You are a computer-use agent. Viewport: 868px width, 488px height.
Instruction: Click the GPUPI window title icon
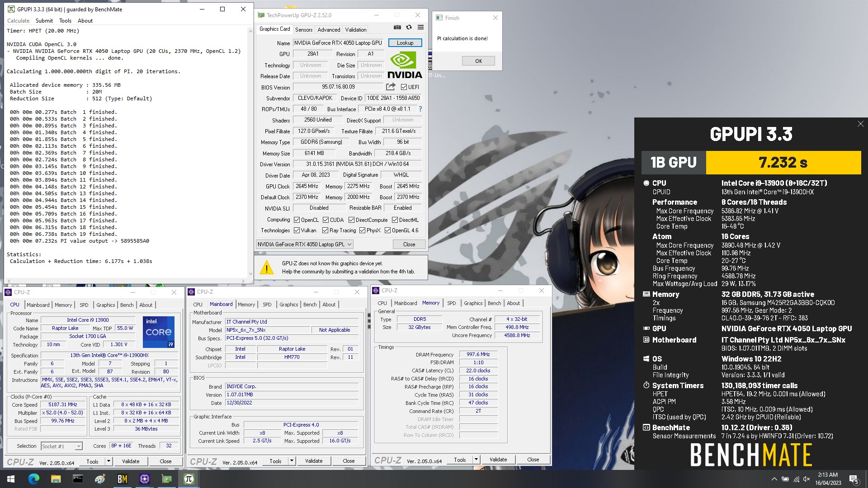[x=11, y=9]
